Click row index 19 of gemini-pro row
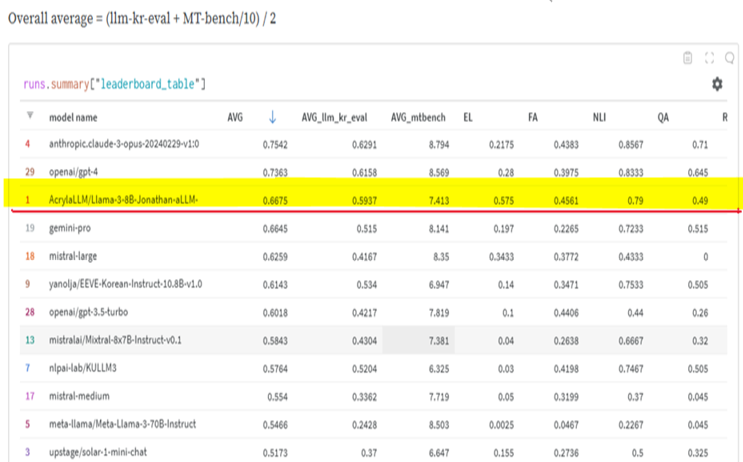 (x=30, y=228)
